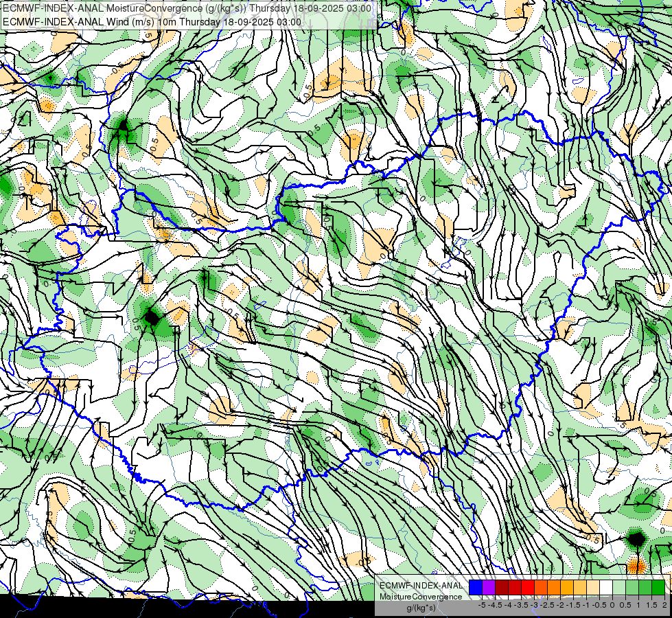
Task: Select the light orange swatch ending at -1
Action: [580, 587]
